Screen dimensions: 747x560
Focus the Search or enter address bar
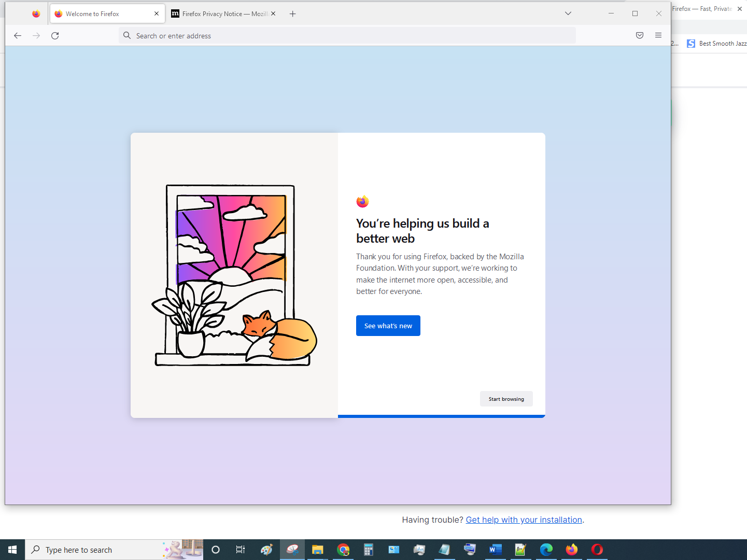tap(347, 36)
